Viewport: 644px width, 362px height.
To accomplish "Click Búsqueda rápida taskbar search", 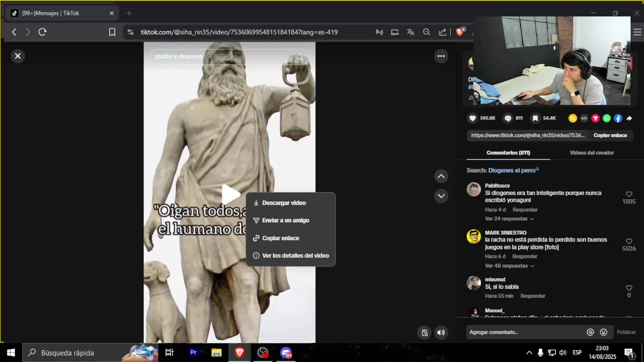I will [91, 352].
